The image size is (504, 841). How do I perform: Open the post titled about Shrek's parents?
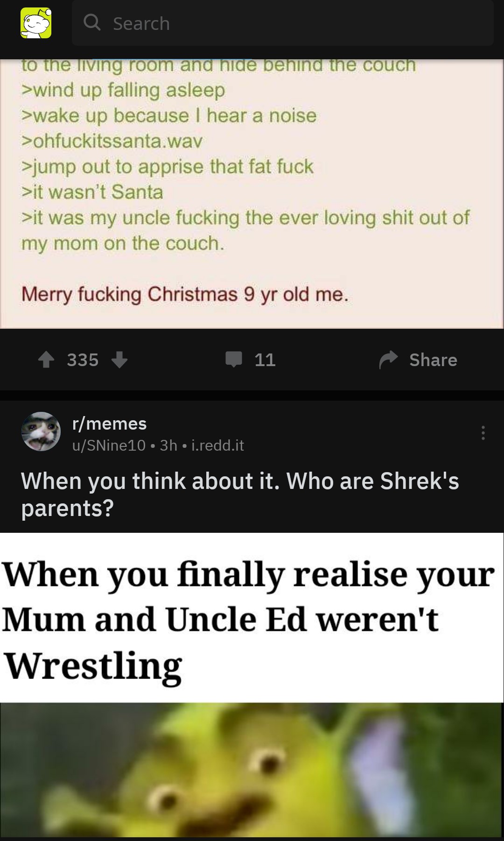click(x=240, y=494)
